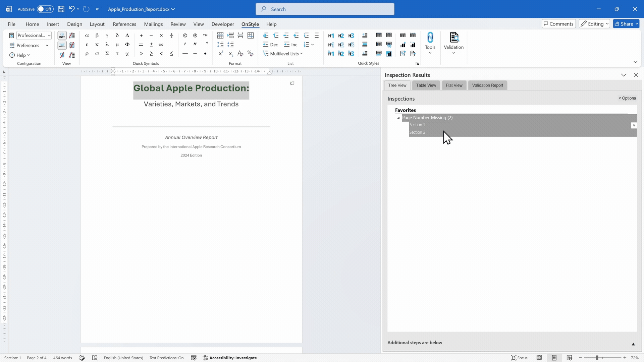Click the Inc list indent button
Viewport: 644px width, 362px height.
click(290, 45)
